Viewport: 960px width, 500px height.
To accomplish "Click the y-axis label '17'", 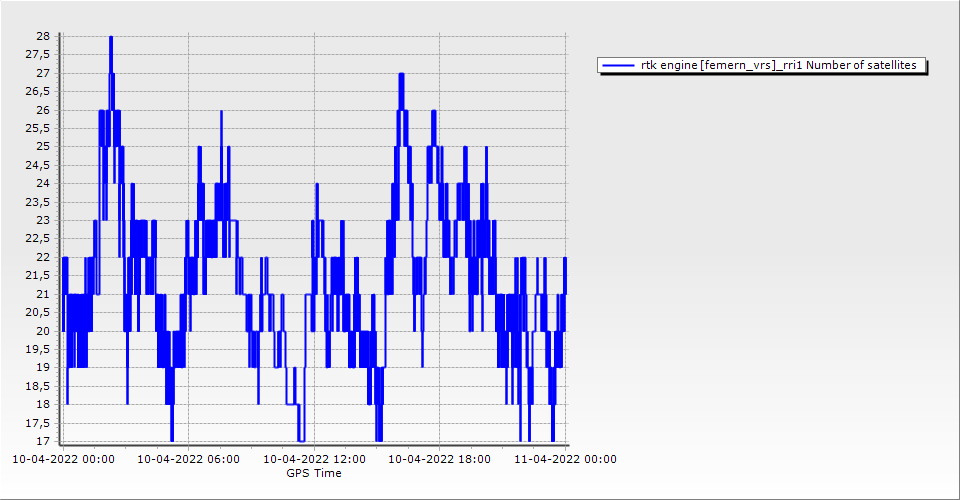I will (43, 441).
